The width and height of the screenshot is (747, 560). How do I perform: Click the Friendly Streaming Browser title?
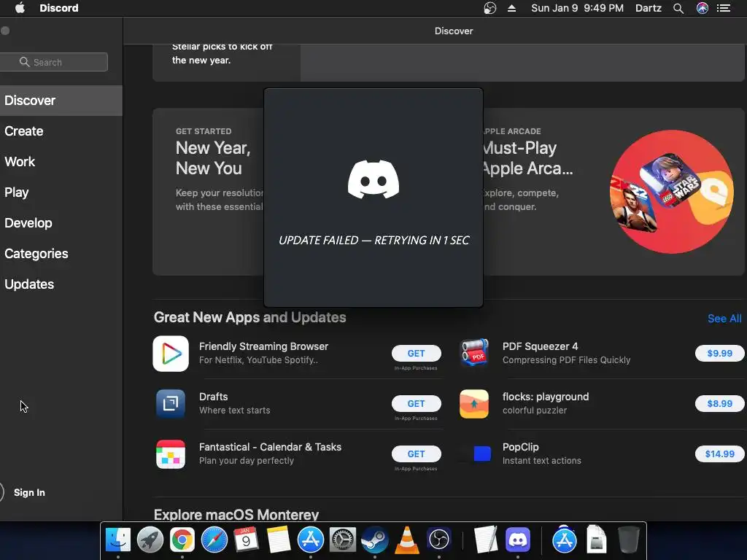pyautogui.click(x=263, y=346)
